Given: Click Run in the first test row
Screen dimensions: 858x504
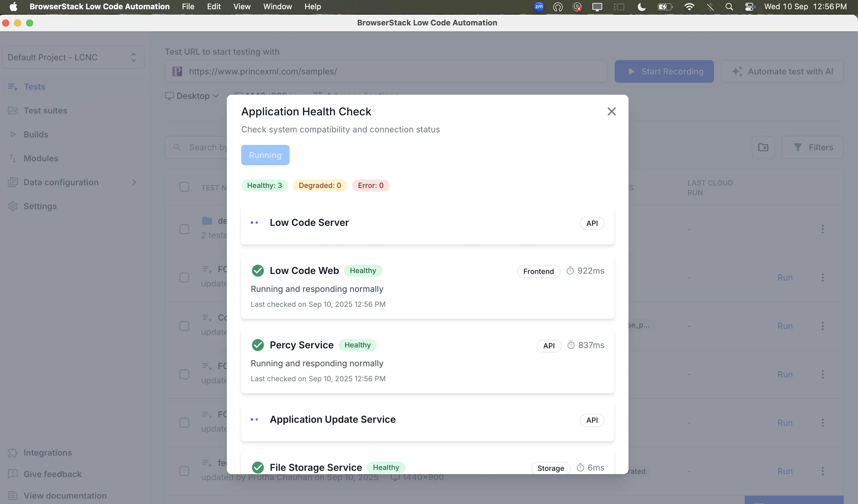Looking at the screenshot, I should click(785, 278).
